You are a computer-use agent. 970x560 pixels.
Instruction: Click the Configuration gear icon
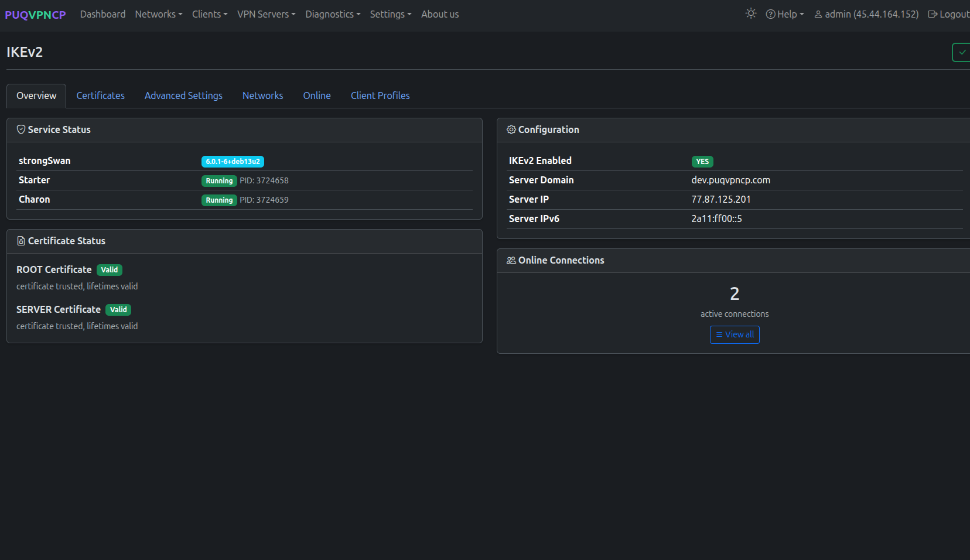pos(511,129)
